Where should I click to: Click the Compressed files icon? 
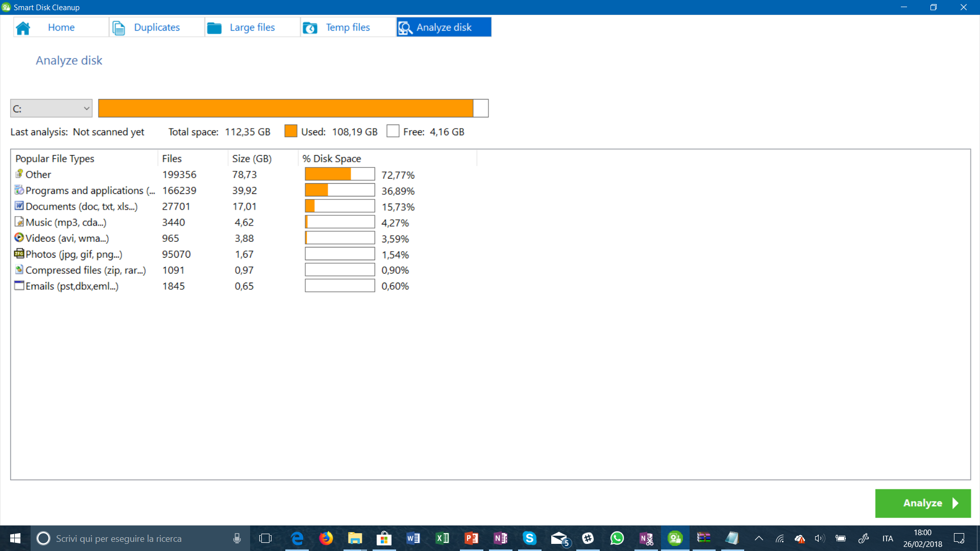19,269
